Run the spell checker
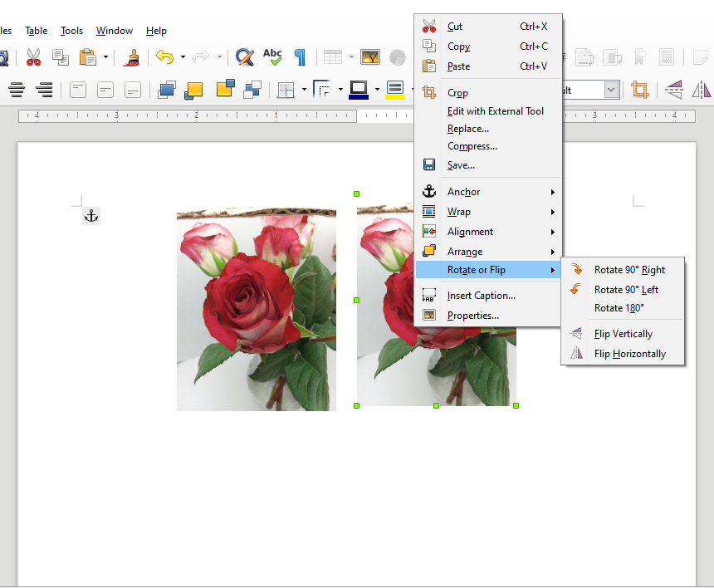This screenshot has width=714, height=588. pyautogui.click(x=273, y=57)
